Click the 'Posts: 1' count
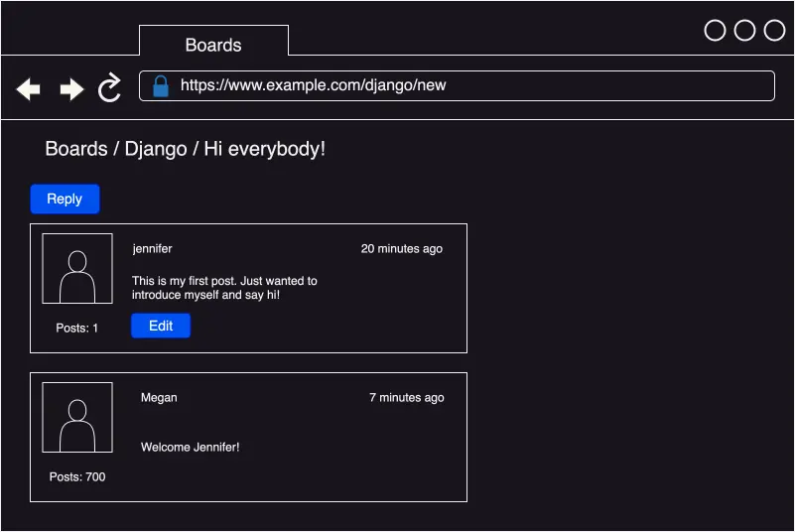The image size is (795, 532). [77, 329]
